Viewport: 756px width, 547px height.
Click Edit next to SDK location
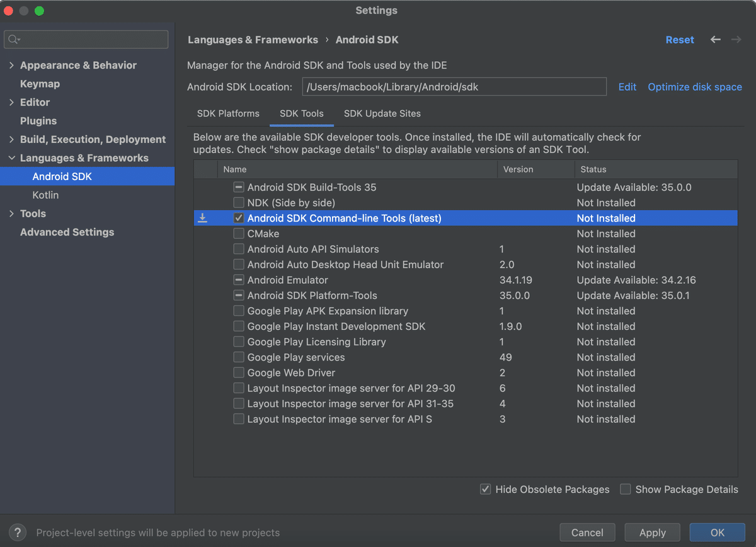pyautogui.click(x=627, y=87)
